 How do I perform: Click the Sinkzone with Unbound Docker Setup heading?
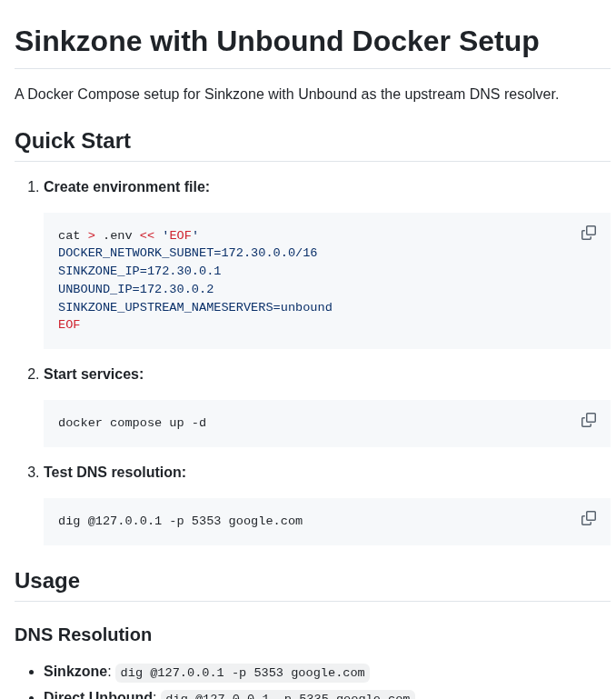(277, 42)
